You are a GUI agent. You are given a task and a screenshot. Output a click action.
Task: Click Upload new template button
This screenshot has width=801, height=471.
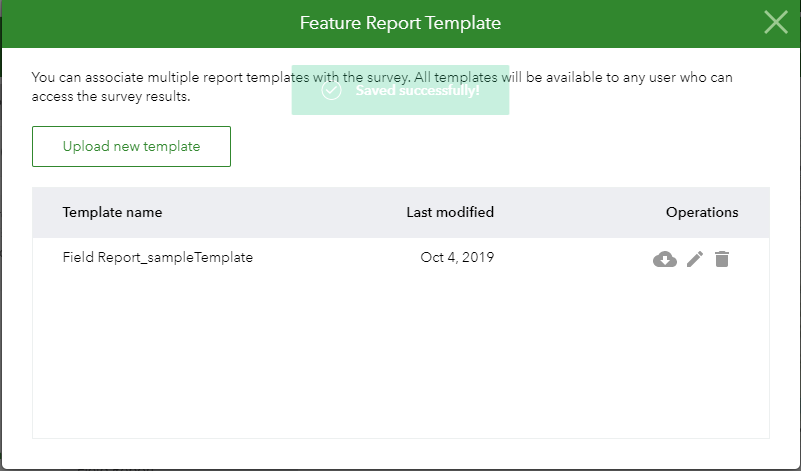(x=131, y=146)
